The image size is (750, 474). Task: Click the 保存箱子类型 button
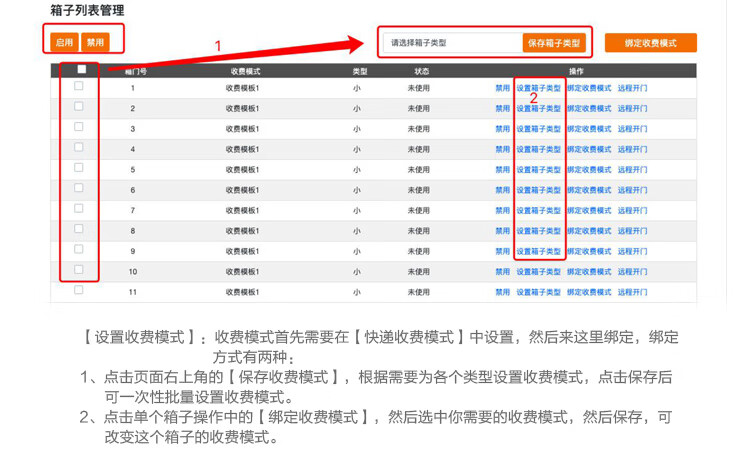pyautogui.click(x=552, y=43)
